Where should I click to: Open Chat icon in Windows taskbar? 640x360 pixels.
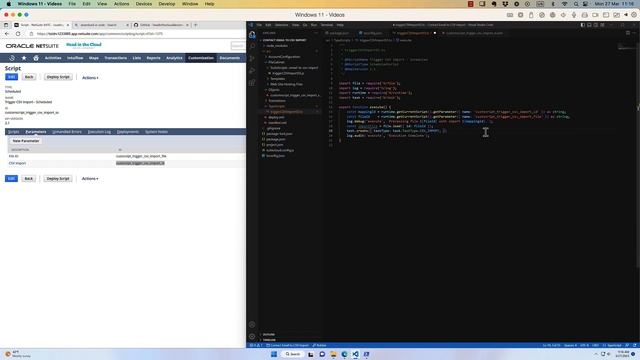coord(322,354)
